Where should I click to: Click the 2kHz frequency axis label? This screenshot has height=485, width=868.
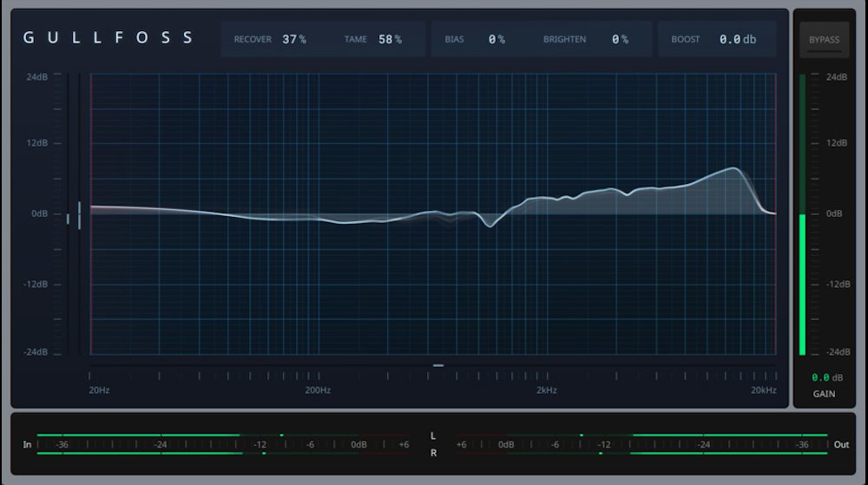[546, 390]
